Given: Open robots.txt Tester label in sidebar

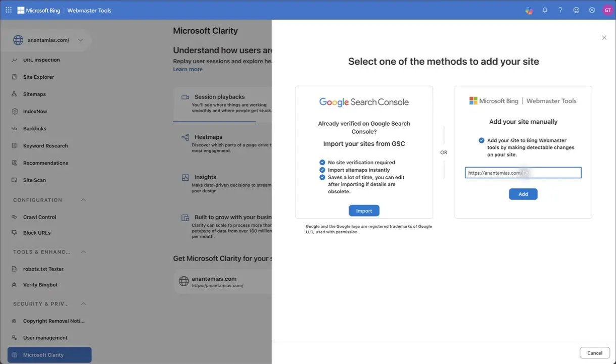Looking at the screenshot, I should point(43,269).
